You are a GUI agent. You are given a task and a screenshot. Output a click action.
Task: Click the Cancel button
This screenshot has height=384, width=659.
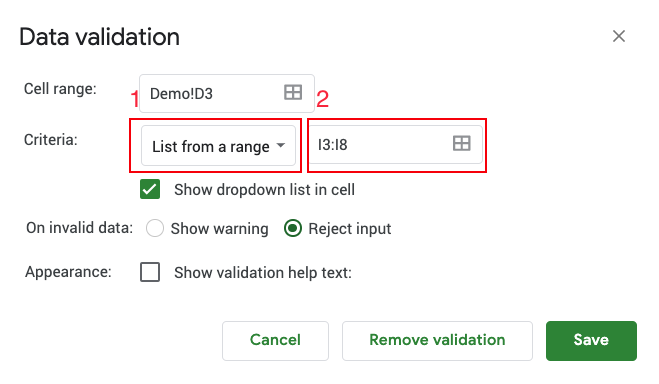tap(275, 340)
